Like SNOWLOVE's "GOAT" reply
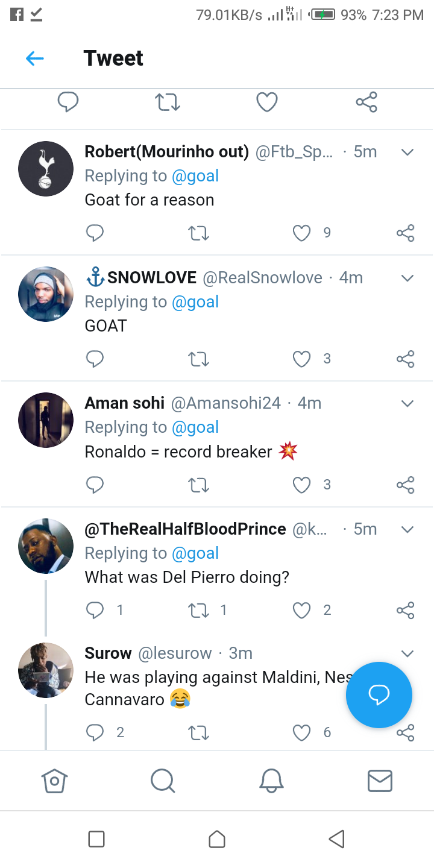Viewport: 434px width, 868px height. click(301, 359)
